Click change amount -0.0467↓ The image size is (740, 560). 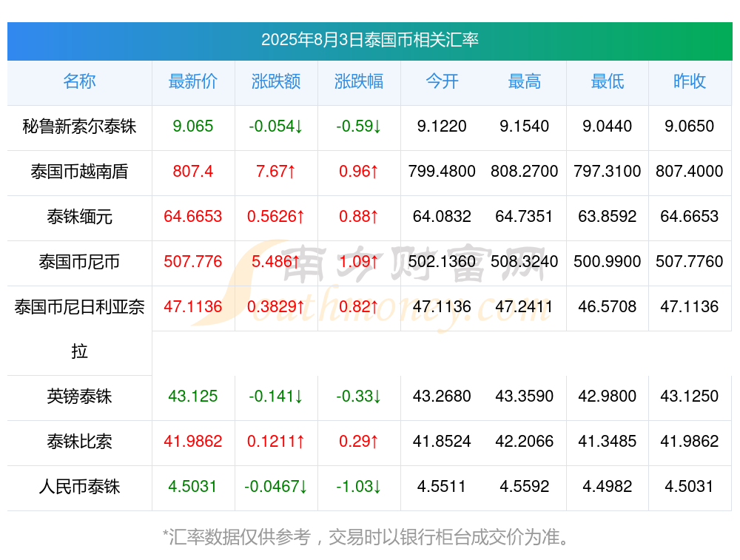click(x=276, y=487)
